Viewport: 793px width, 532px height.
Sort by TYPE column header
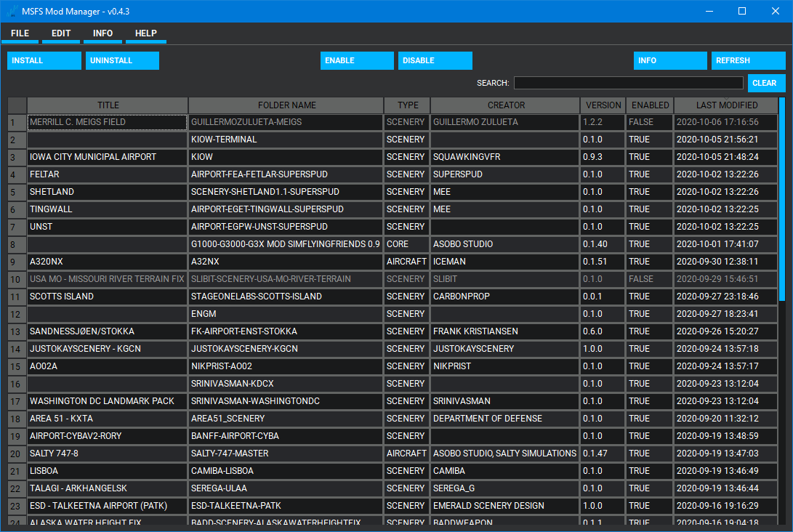point(407,105)
